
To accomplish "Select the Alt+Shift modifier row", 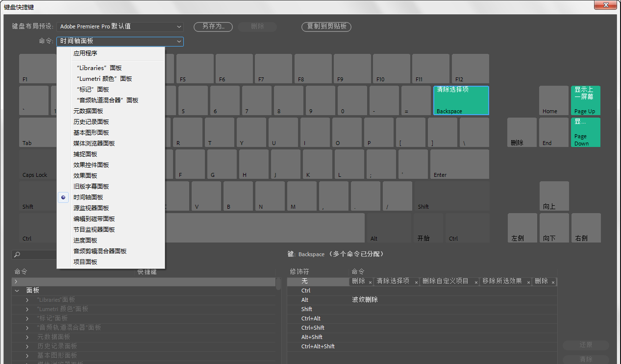I will [x=422, y=337].
